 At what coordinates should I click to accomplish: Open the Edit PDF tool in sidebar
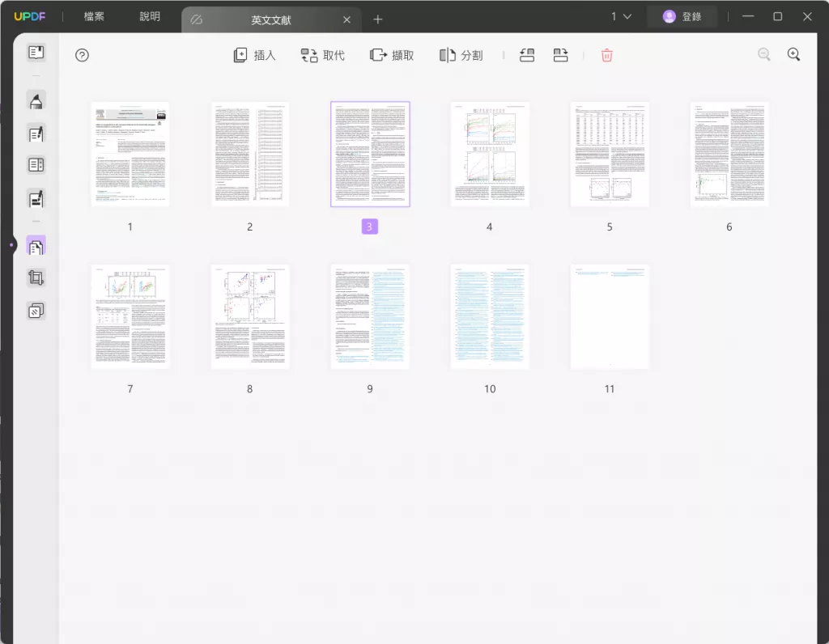[36, 134]
